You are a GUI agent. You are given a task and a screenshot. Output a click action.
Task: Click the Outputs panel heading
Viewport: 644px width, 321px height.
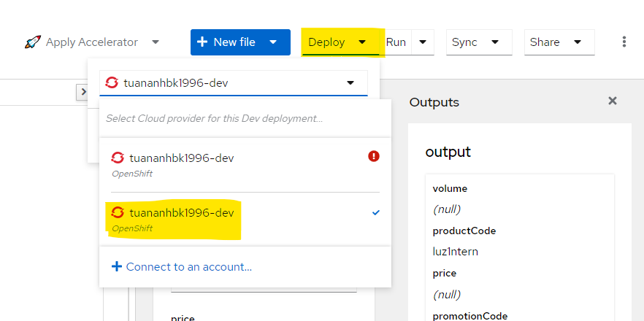coord(434,102)
